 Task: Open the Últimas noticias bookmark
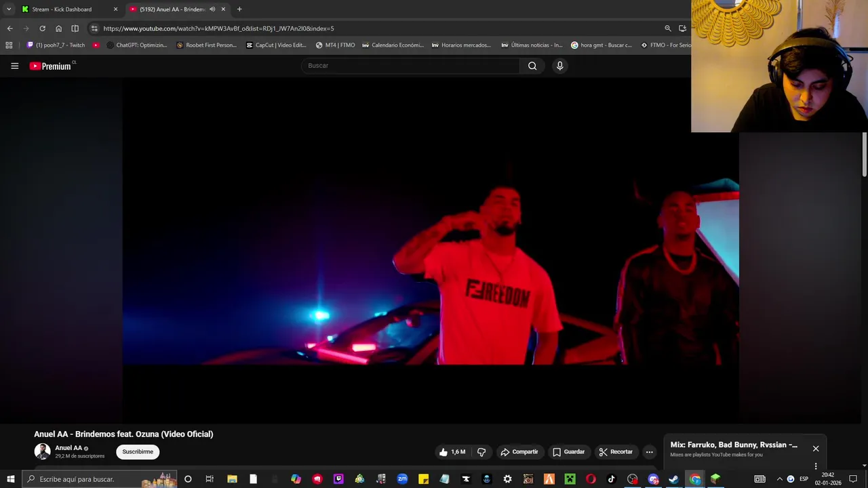coord(532,45)
